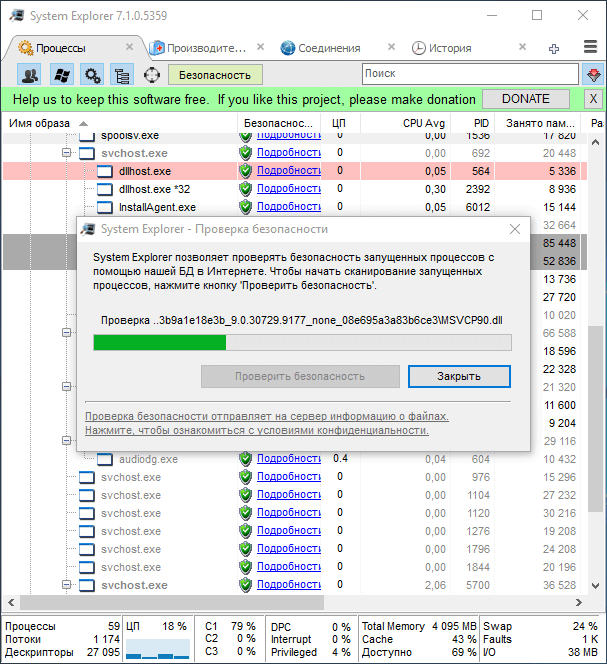Select svchost.exe row with PID 1276
The width and height of the screenshot is (607, 664).
click(295, 531)
